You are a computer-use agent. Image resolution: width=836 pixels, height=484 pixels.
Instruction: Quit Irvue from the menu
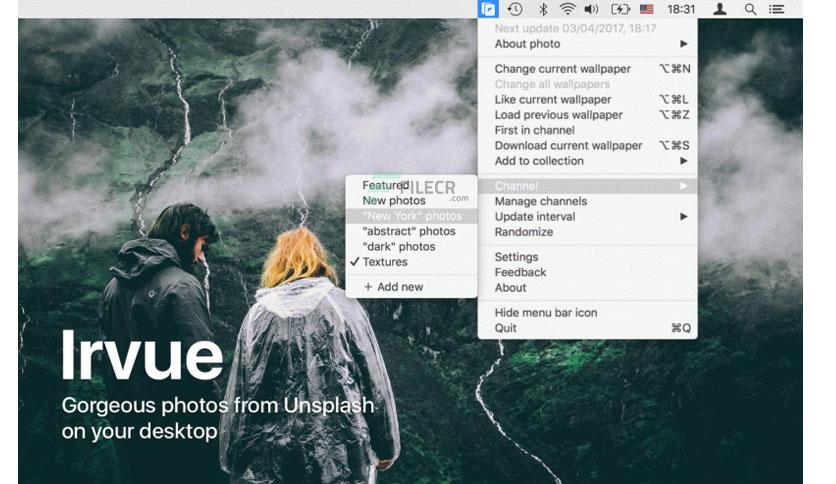588,328
